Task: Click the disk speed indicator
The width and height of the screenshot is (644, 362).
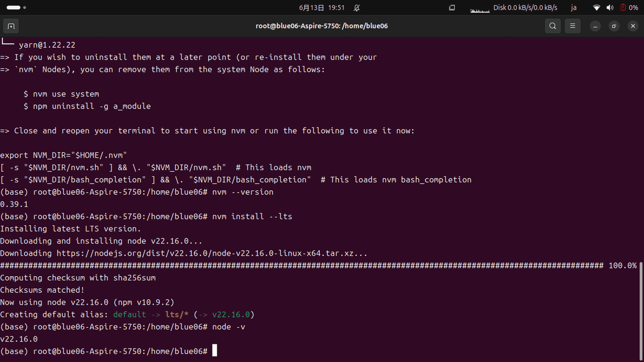Action: [x=525, y=8]
